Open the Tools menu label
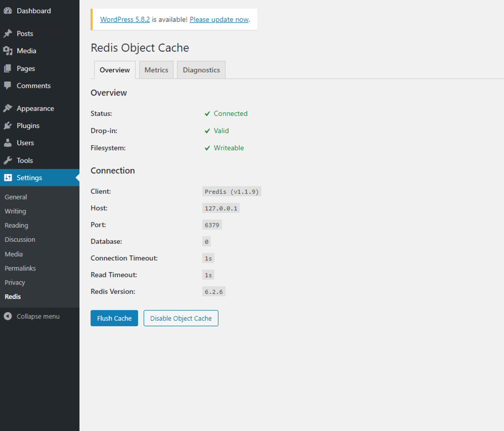 click(25, 160)
